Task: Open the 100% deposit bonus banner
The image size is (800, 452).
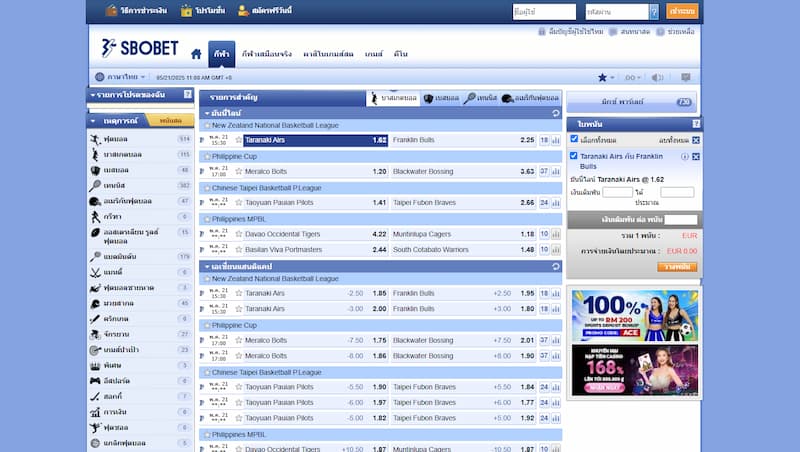Action: click(x=635, y=316)
